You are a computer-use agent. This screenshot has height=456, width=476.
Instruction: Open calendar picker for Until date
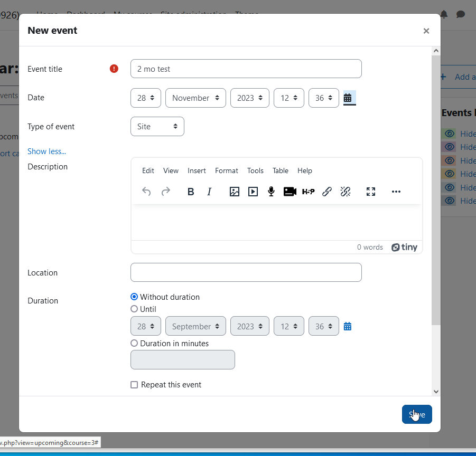[x=348, y=327]
